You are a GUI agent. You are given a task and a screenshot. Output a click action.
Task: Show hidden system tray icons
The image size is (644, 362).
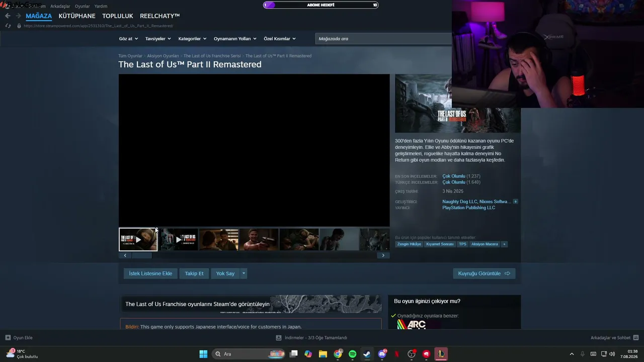(x=572, y=354)
